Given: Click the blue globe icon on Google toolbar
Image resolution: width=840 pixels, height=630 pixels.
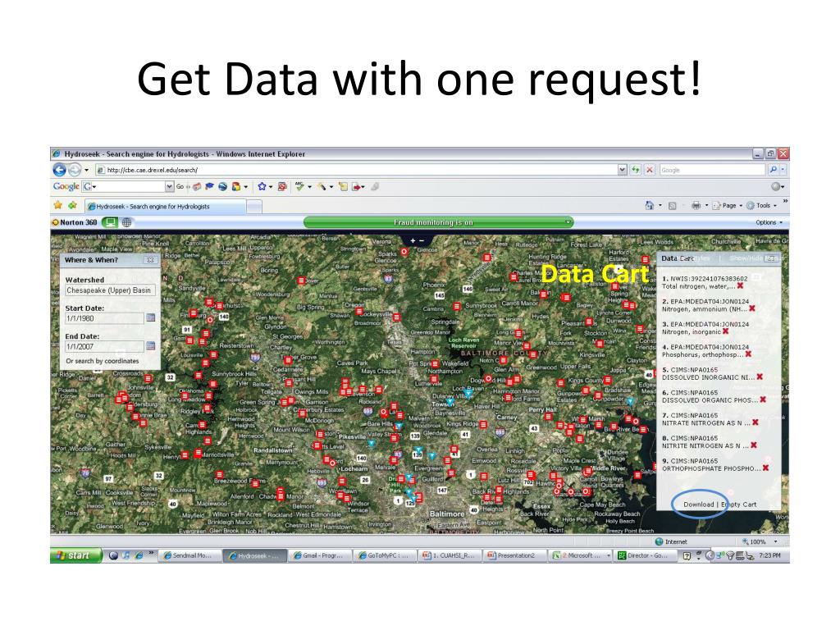Looking at the screenshot, I should click(222, 186).
